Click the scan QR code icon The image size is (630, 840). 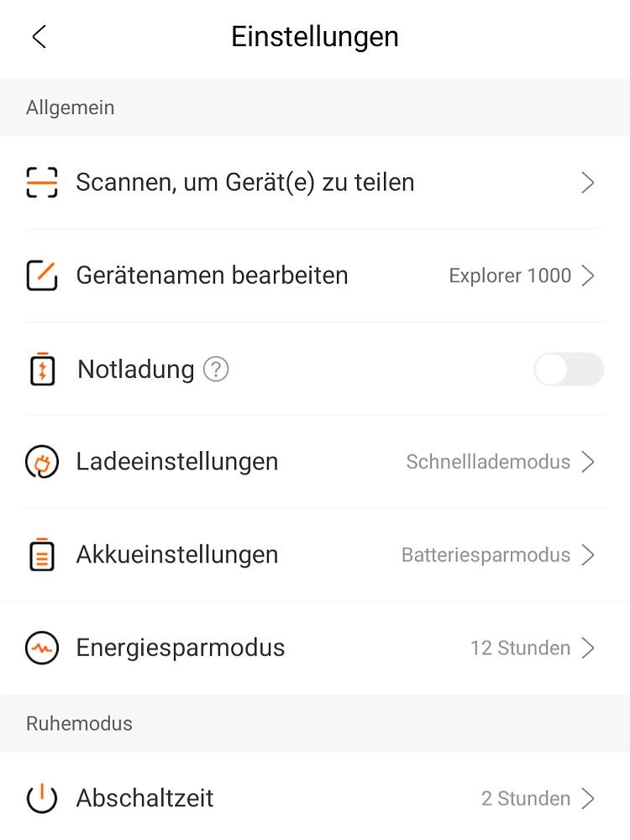point(42,182)
